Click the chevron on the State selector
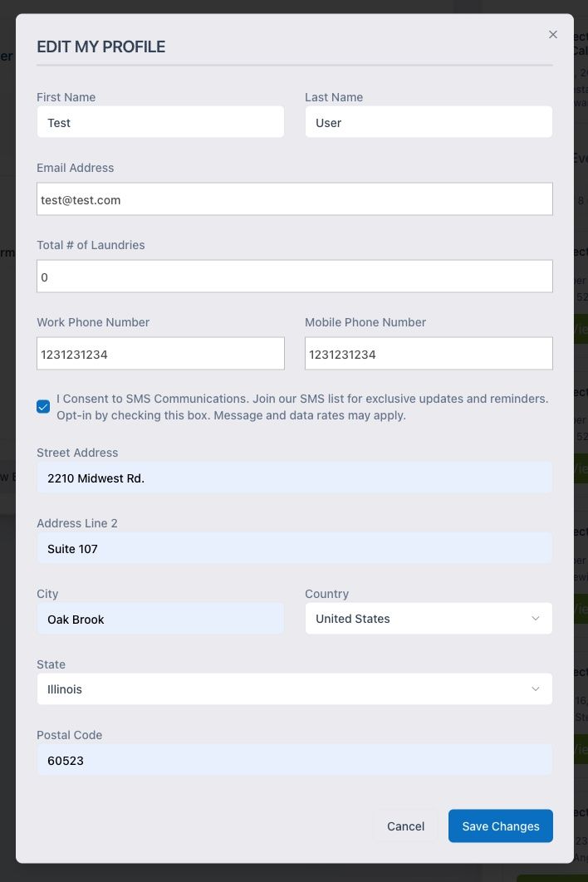Image resolution: width=588 pixels, height=882 pixels. point(537,688)
